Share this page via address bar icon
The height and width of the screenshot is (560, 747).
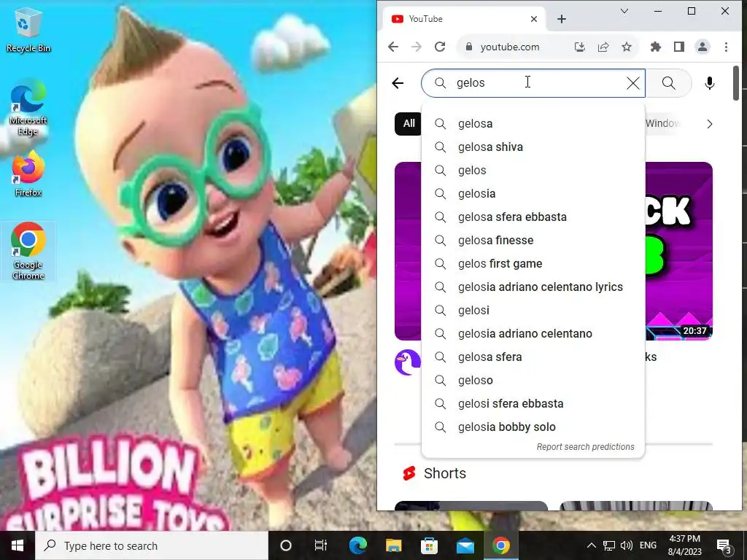[x=603, y=47]
